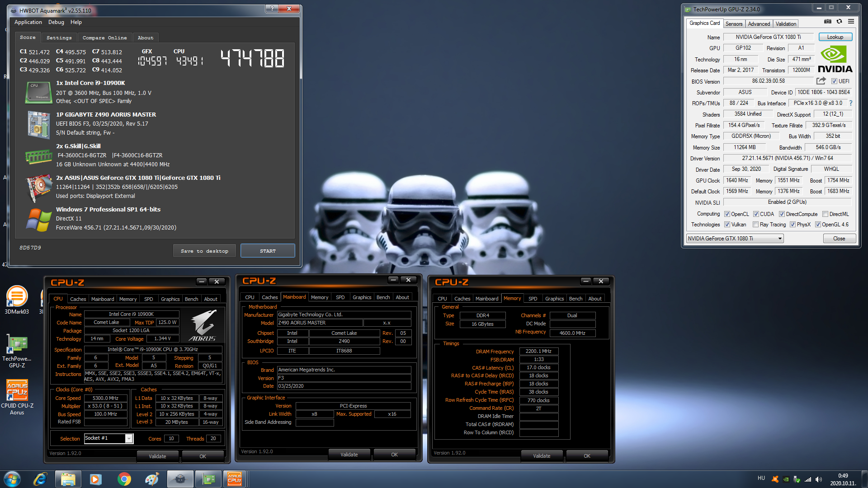Click the network signal tray icon
This screenshot has width=868, height=488.
(x=808, y=479)
